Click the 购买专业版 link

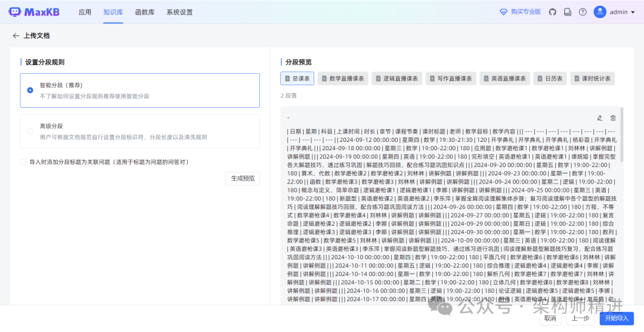tap(521, 12)
